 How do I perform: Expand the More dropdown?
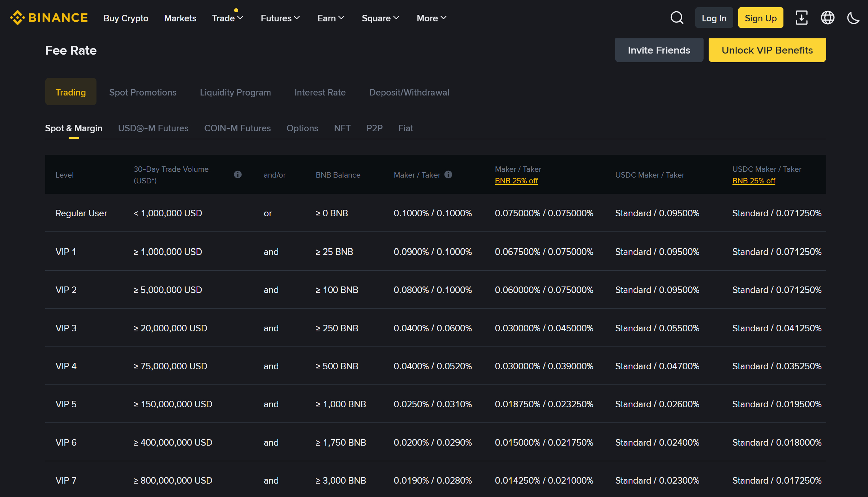click(x=431, y=18)
